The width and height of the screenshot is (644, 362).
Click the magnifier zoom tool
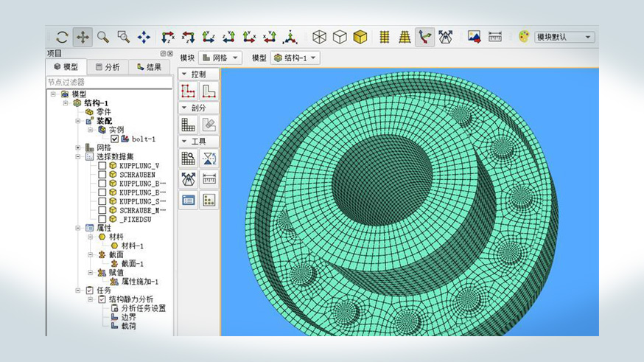point(103,37)
